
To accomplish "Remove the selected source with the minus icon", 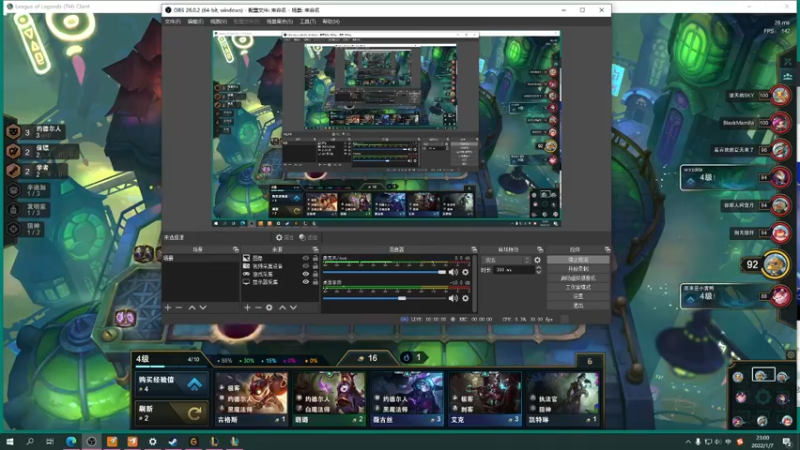I will coord(258,308).
